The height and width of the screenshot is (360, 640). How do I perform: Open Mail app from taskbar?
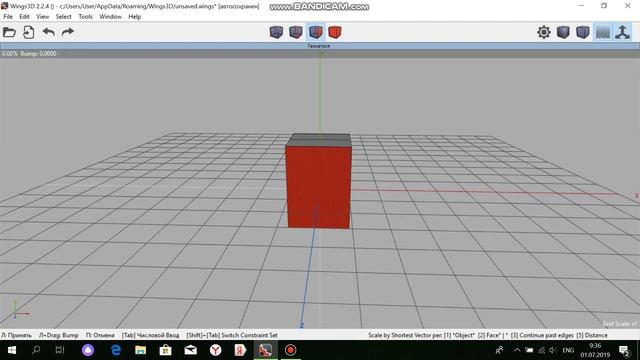(x=191, y=350)
